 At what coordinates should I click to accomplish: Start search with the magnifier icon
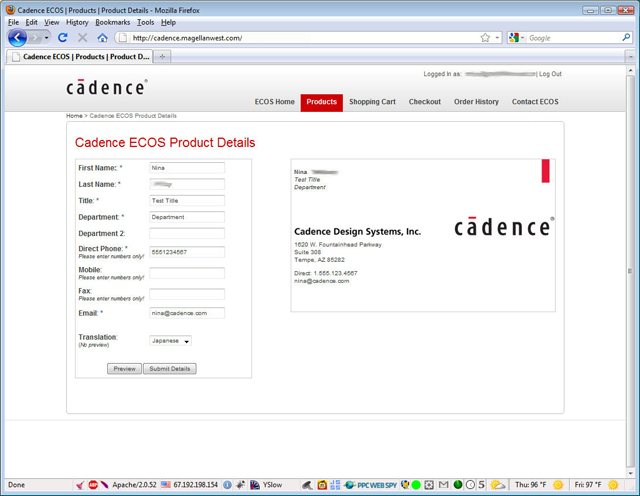tap(626, 38)
